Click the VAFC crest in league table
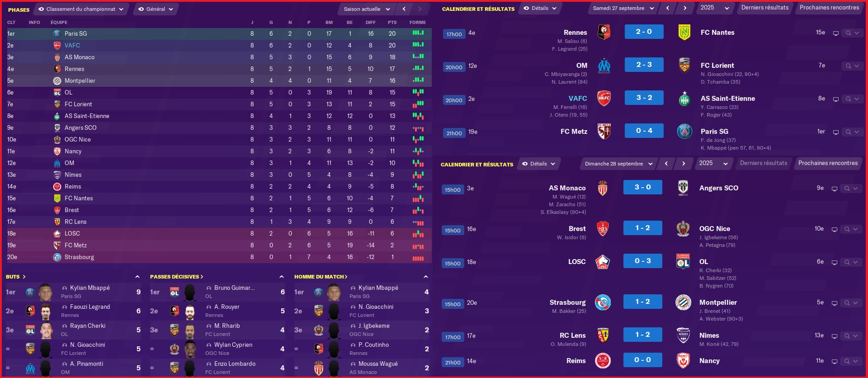868x378 pixels. coord(57,45)
